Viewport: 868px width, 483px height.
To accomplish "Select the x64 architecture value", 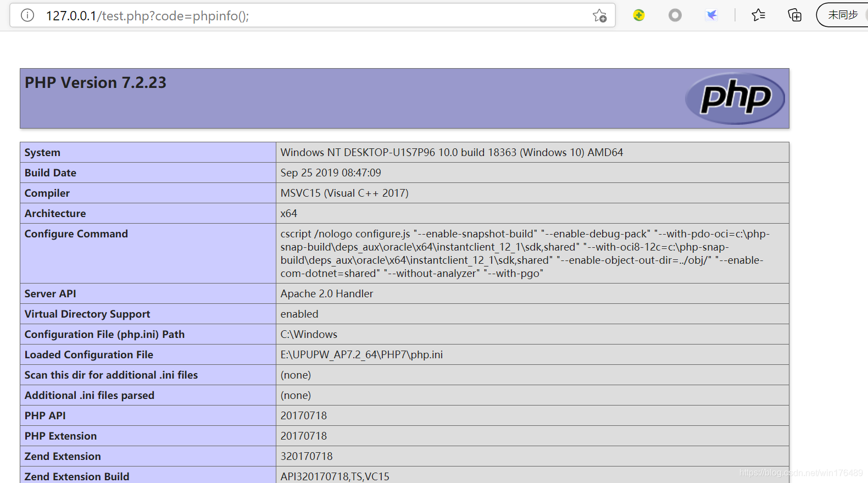I will tap(288, 214).
